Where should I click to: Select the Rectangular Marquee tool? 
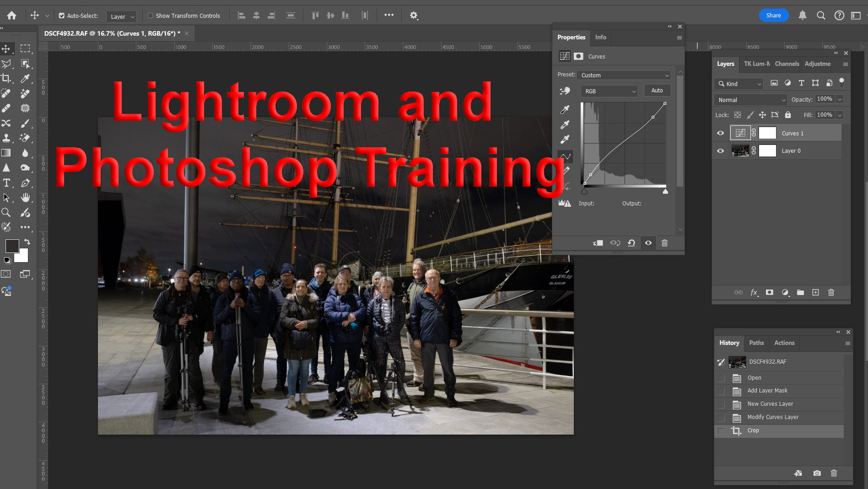25,48
